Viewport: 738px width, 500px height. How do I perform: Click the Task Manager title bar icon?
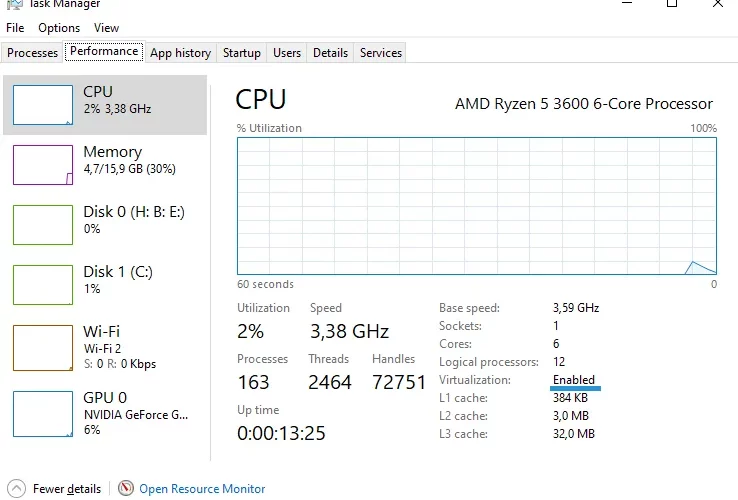point(15,4)
